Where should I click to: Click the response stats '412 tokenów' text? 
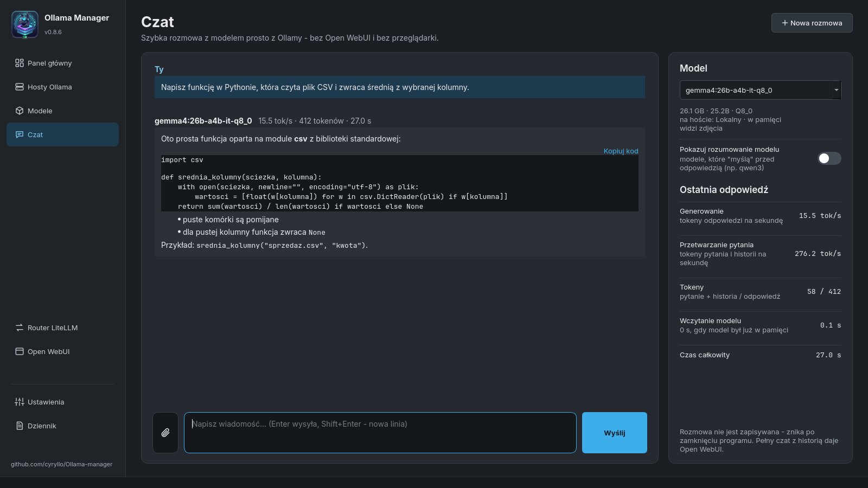pos(321,121)
